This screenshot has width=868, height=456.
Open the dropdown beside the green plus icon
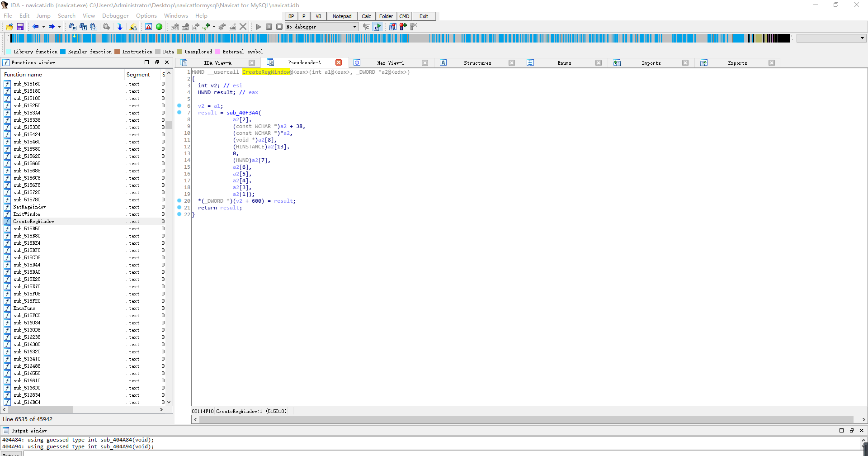[214, 27]
